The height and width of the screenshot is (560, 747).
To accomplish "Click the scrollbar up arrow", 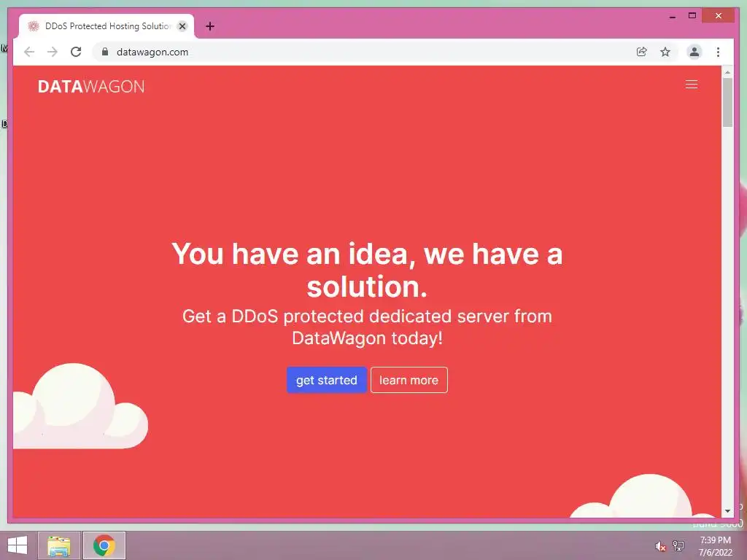I will click(727, 72).
